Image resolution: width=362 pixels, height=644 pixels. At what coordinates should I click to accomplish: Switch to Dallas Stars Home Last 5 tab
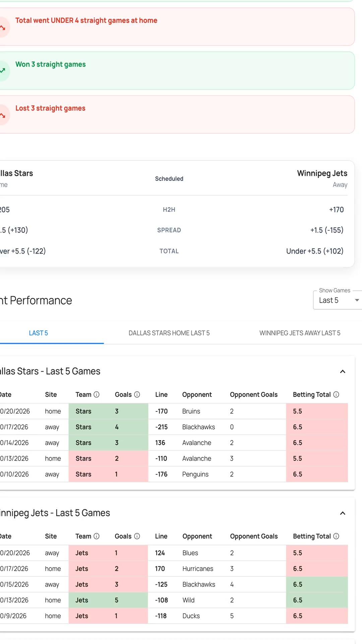169,333
